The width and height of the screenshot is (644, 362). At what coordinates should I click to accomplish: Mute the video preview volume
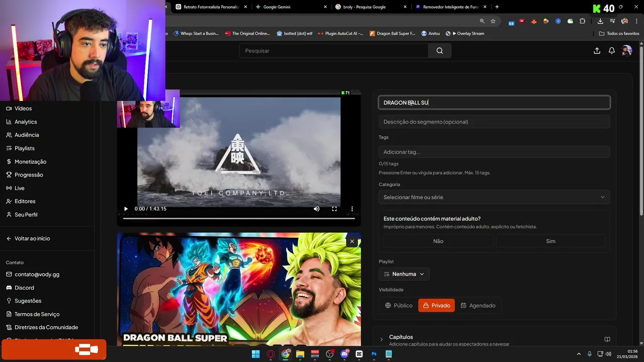(316, 209)
